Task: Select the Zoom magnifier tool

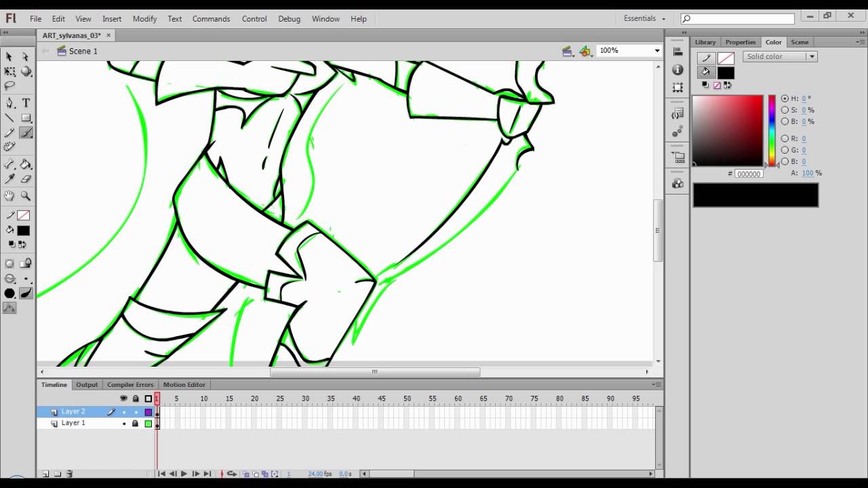Action: point(26,196)
